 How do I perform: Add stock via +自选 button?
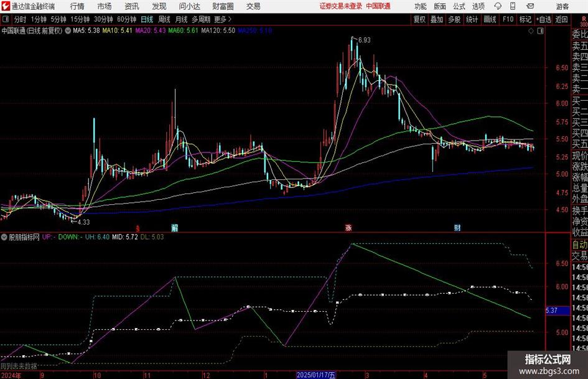[x=544, y=19]
